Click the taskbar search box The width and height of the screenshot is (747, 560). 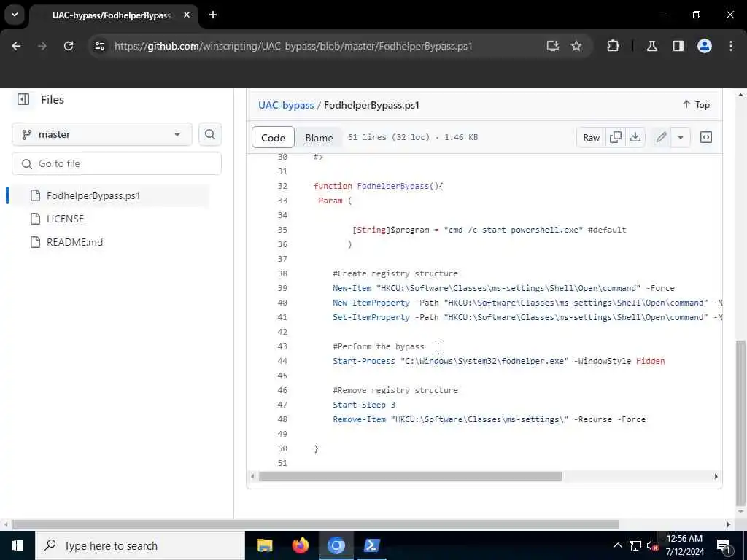140,545
